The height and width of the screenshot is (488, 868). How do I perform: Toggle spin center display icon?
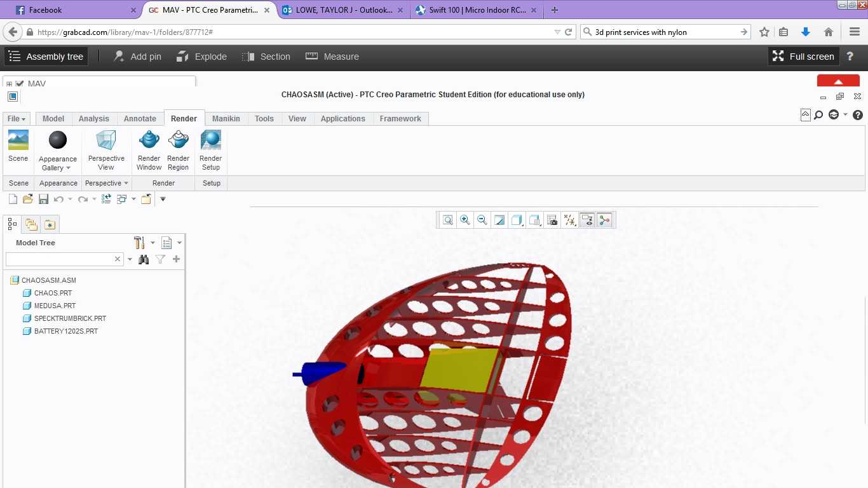604,220
